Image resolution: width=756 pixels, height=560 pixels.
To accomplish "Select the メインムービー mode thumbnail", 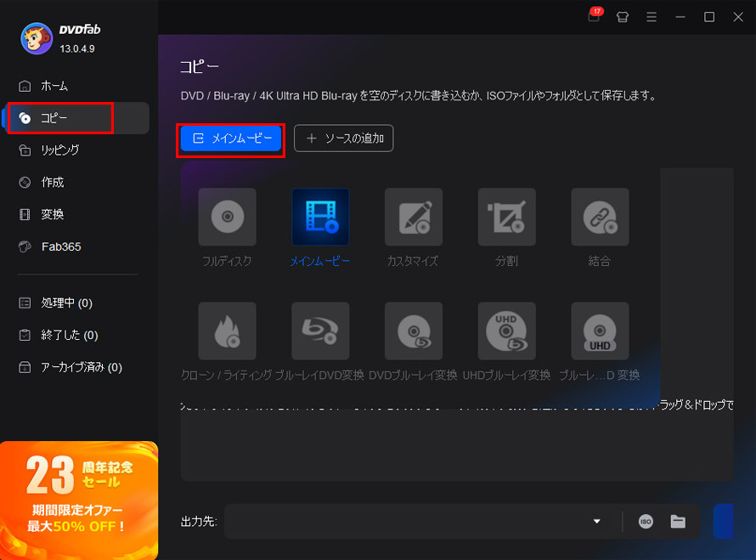I will tap(320, 217).
